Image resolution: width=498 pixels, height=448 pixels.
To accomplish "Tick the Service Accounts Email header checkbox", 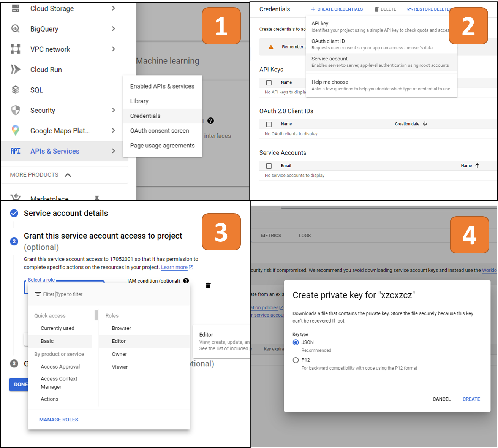I will pos(269,166).
